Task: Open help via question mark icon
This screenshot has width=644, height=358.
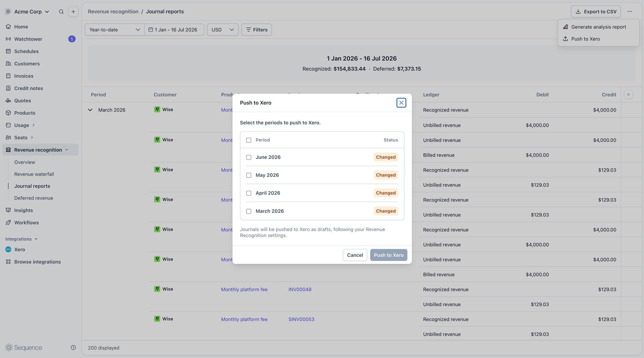Action: click(x=73, y=347)
